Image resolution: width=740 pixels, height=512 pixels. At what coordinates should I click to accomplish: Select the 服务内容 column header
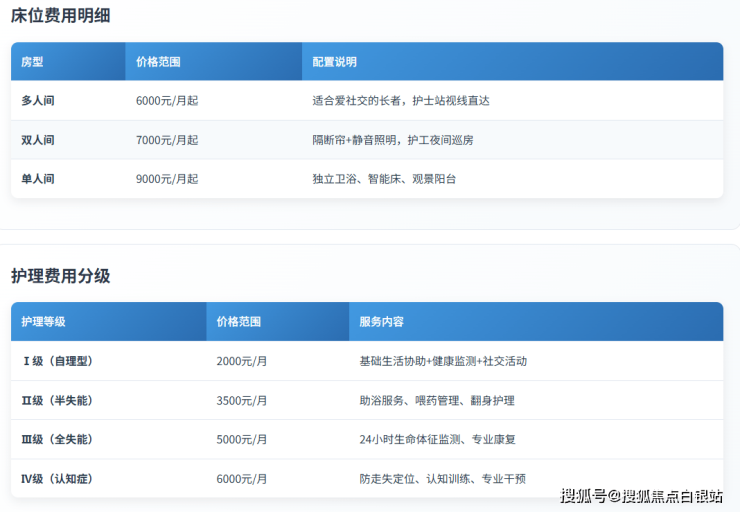pyautogui.click(x=382, y=322)
